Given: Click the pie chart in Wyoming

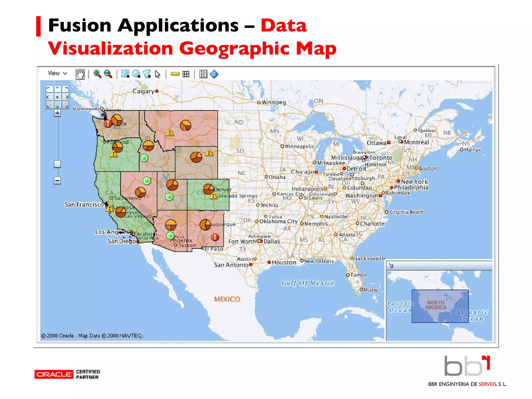Looking at the screenshot, I should (x=196, y=157).
